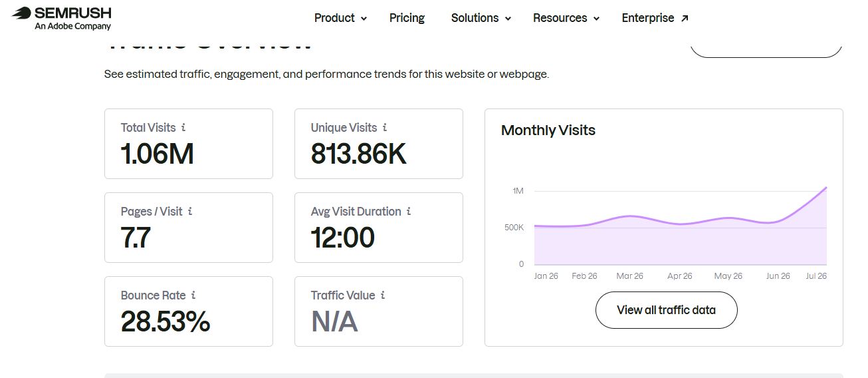Open the Resources navigation item

[x=566, y=18]
